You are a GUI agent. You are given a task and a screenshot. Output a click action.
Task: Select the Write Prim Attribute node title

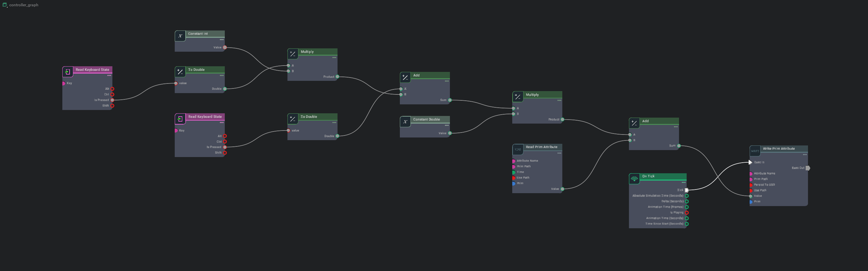coord(779,148)
